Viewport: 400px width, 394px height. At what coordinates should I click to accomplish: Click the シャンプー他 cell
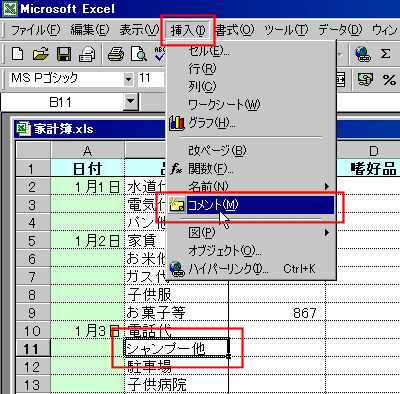click(x=177, y=349)
